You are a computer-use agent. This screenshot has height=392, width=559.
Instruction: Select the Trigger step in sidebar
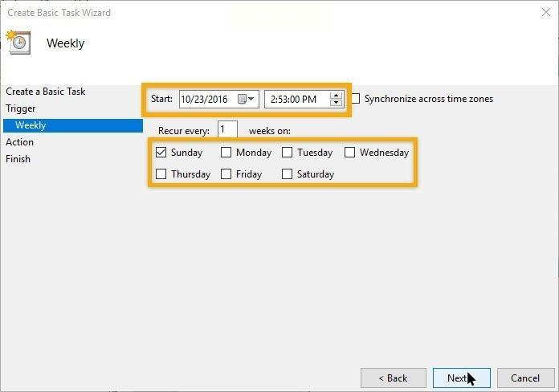coord(20,108)
